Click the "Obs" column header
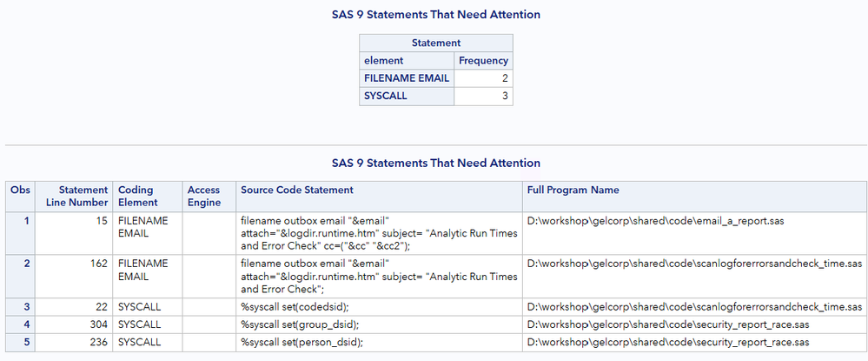The height and width of the screenshot is (361, 868). click(19, 190)
